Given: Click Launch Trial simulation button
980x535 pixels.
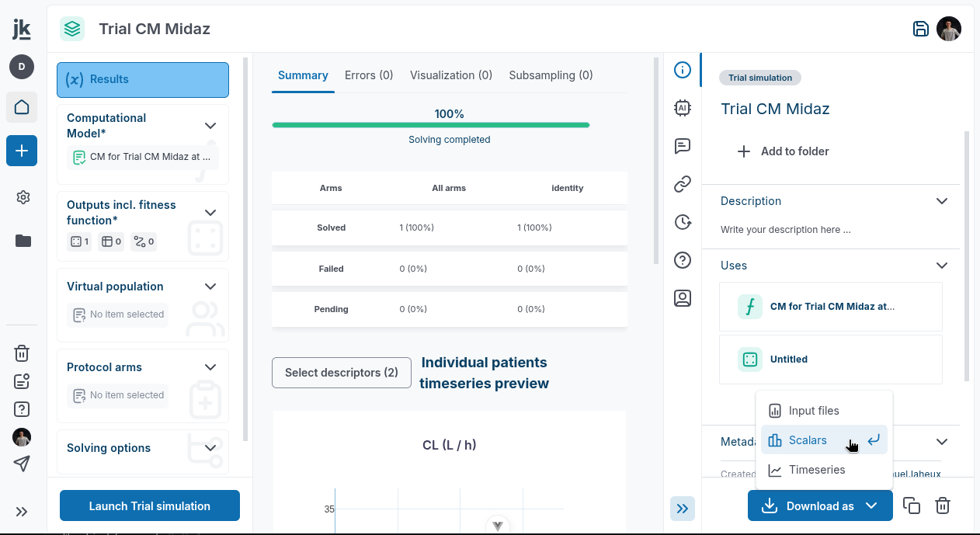Looking at the screenshot, I should [150, 506].
